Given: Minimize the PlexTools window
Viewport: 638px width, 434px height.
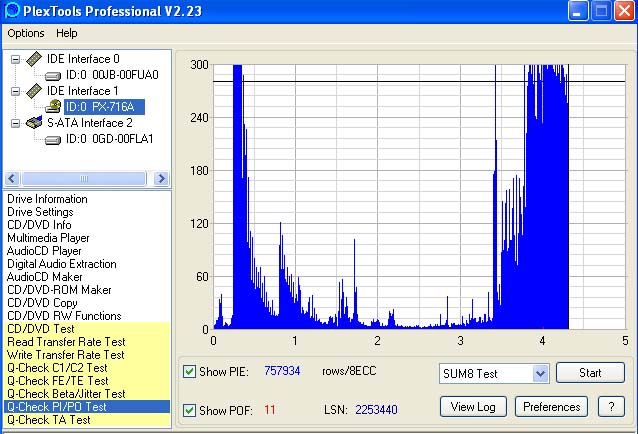Looking at the screenshot, I should click(x=578, y=10).
